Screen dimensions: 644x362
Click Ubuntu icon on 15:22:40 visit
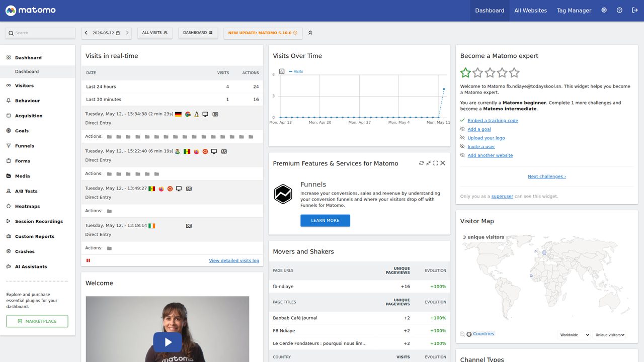pos(205,151)
